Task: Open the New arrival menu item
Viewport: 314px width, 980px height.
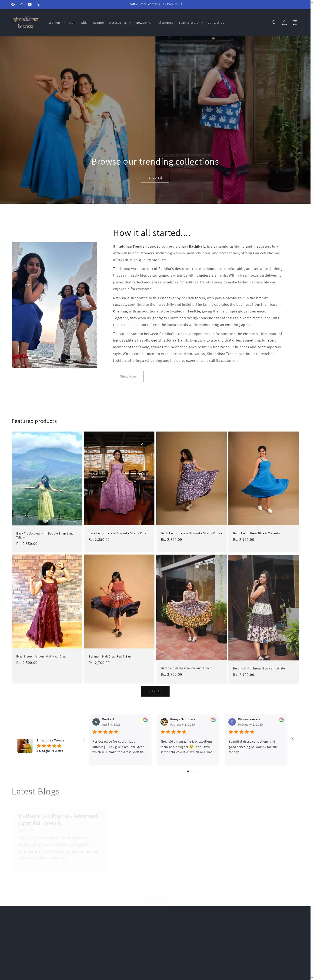Action: tap(144, 23)
